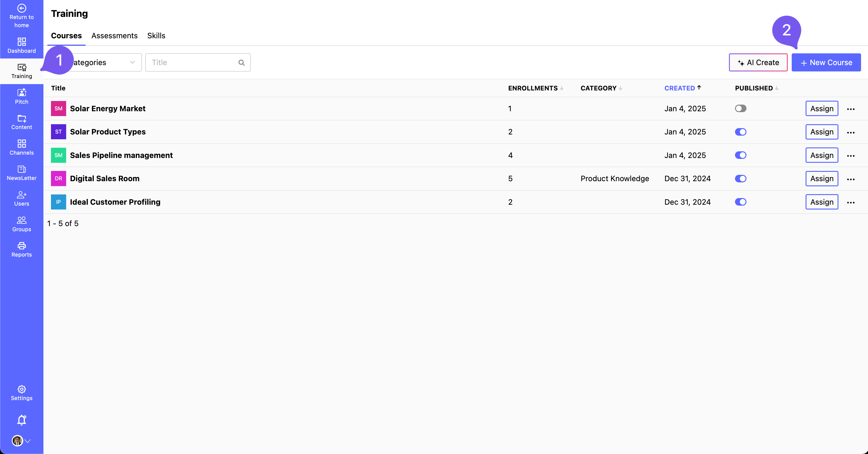
Task: Unpublish the Ideal Customer Profiling course
Action: [740, 202]
